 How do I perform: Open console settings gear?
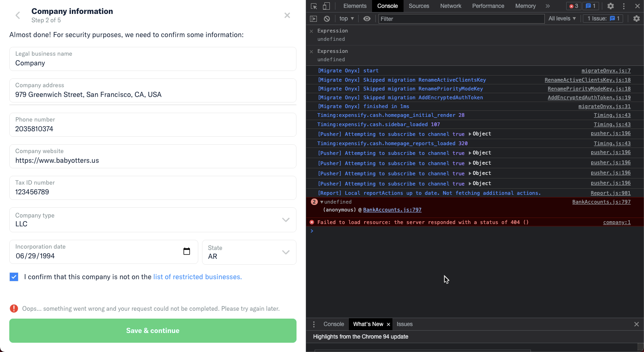point(637,19)
